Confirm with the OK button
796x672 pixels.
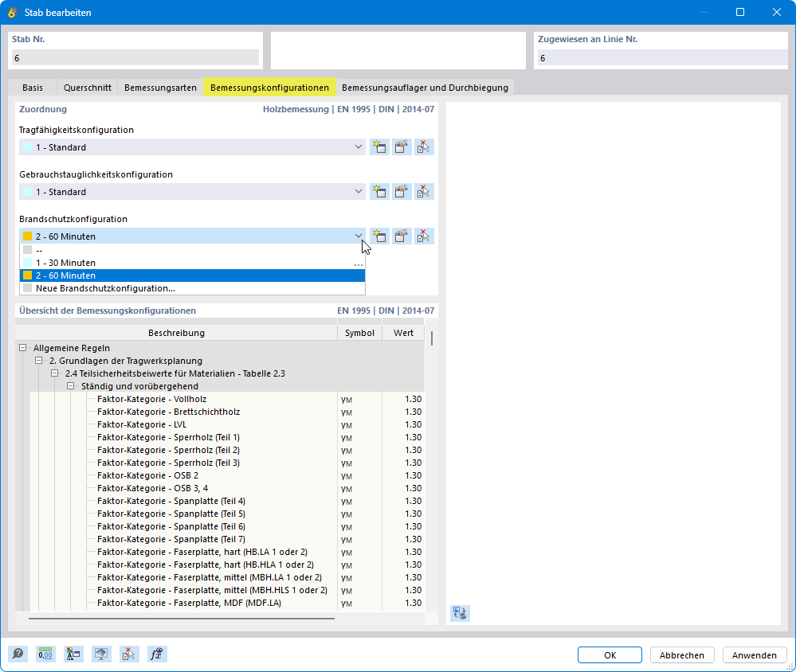(x=610, y=654)
